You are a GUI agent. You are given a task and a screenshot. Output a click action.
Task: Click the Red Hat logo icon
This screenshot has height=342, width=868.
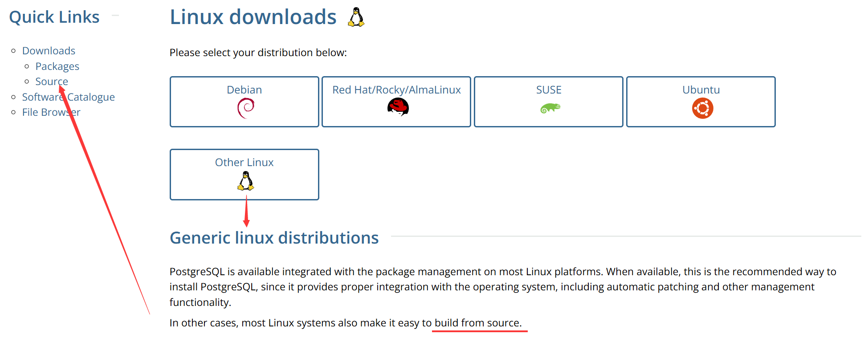(398, 107)
